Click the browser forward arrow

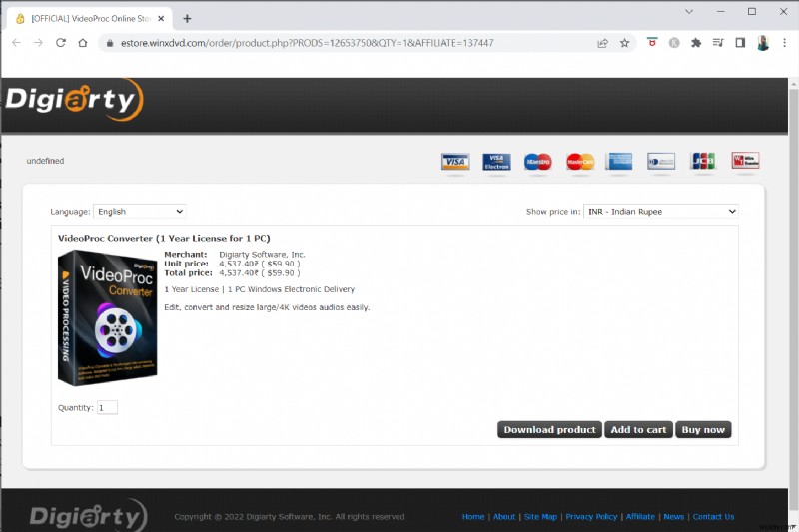coord(38,43)
